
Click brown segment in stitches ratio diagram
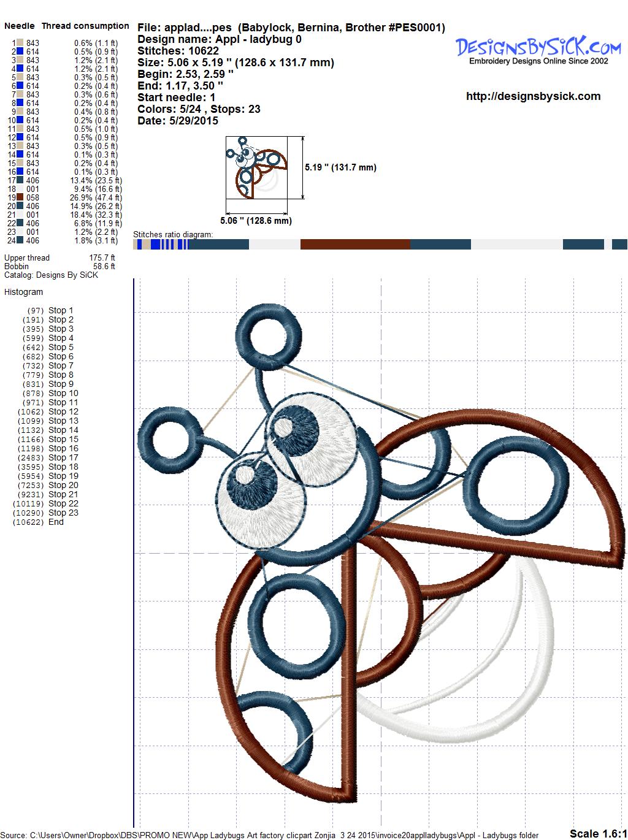pos(354,245)
